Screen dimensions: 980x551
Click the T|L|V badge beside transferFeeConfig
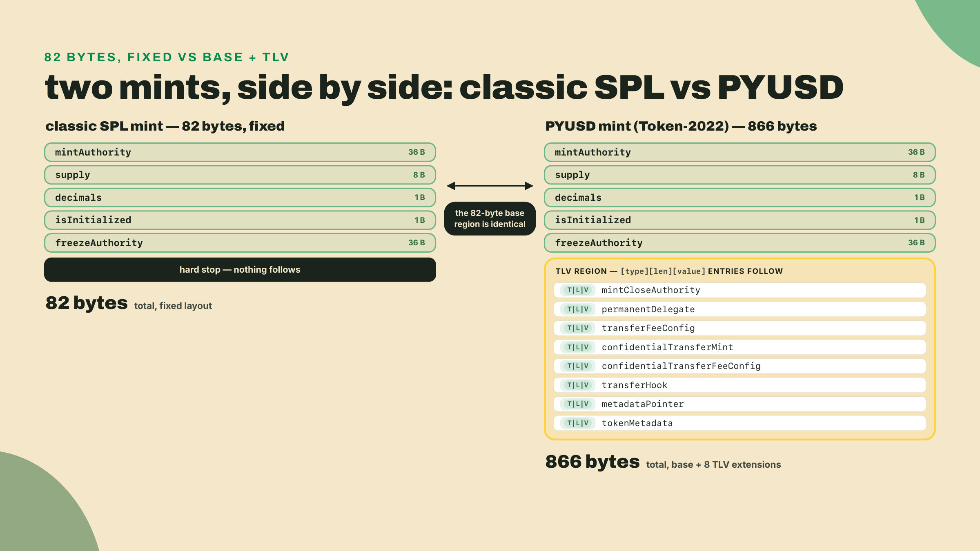(578, 328)
